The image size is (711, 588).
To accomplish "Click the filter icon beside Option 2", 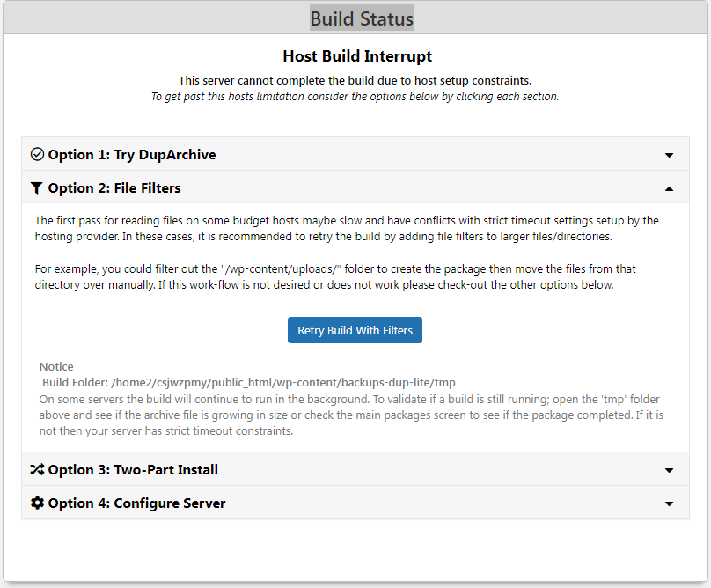I will tap(36, 187).
